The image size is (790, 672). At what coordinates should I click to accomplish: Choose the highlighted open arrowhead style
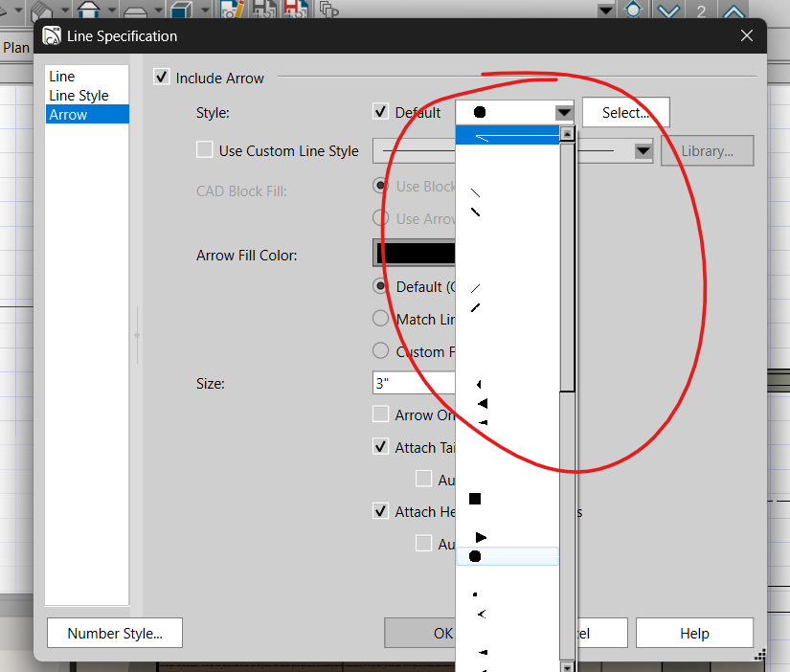tap(508, 135)
